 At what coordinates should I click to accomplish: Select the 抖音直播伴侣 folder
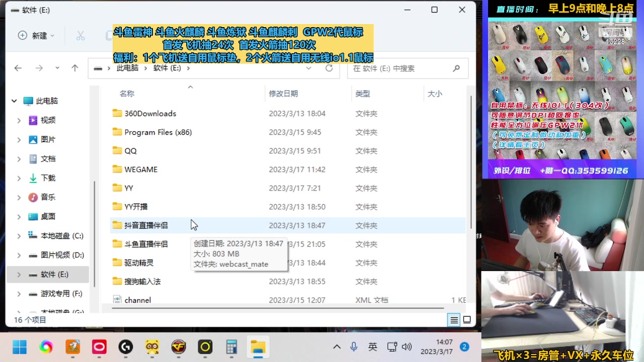pos(288,225)
